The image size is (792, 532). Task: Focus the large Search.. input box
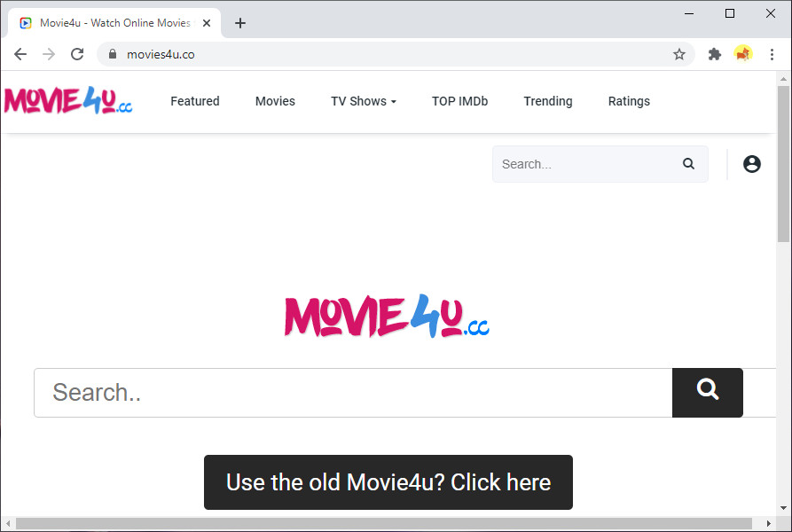click(x=353, y=393)
